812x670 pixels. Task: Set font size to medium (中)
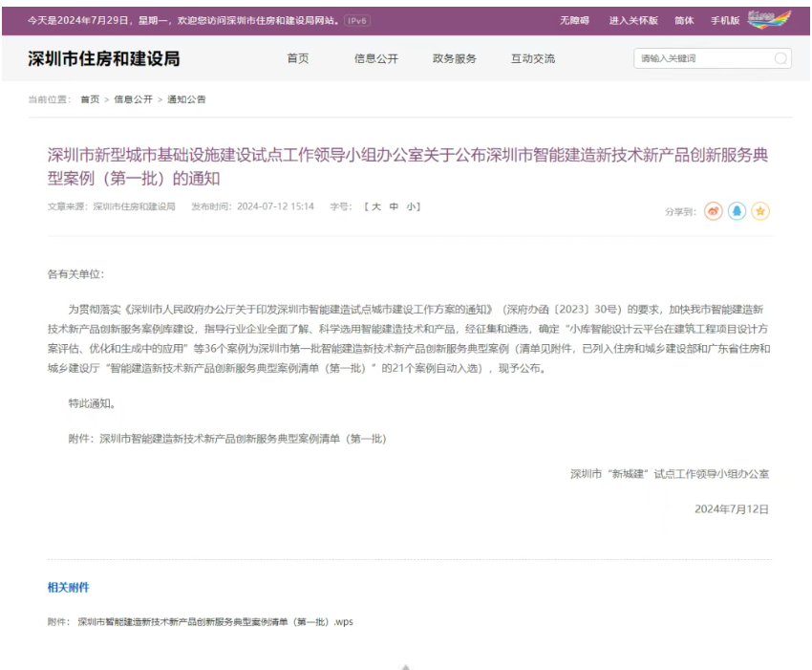393,206
